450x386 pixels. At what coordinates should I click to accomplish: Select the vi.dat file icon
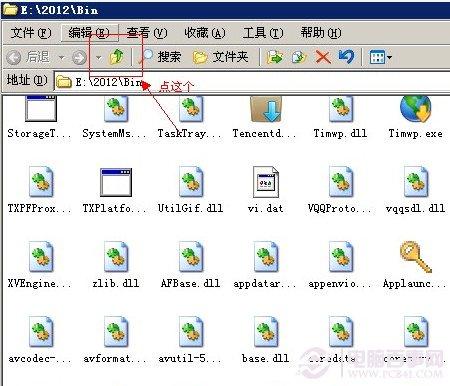[266, 182]
